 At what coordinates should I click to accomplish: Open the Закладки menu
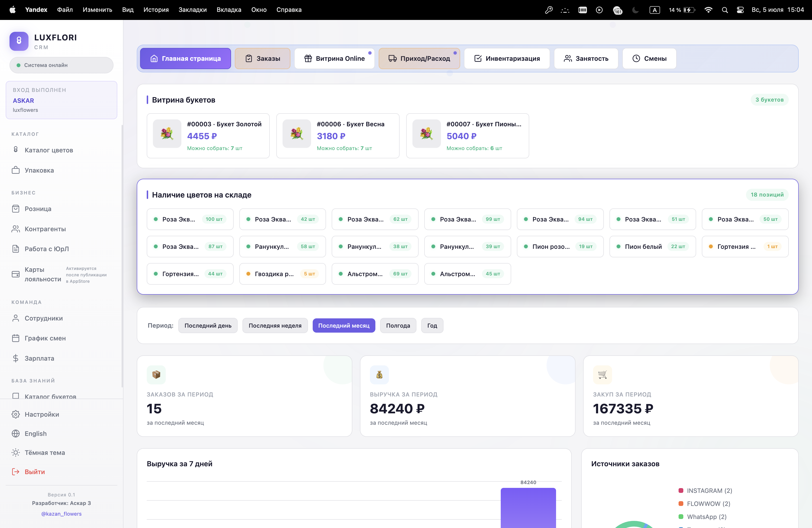pyautogui.click(x=193, y=10)
